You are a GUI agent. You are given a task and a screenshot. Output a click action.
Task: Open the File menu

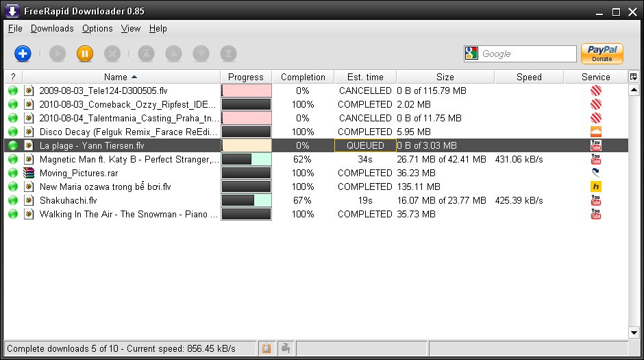point(15,28)
